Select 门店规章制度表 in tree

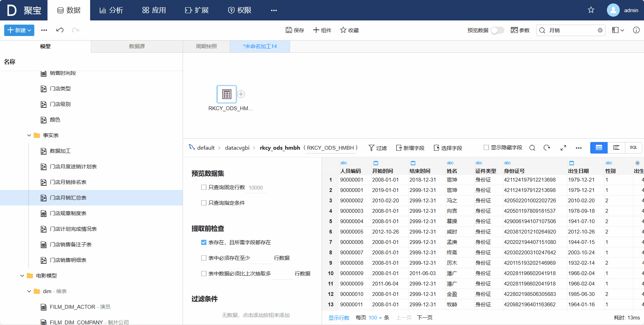[68, 213]
